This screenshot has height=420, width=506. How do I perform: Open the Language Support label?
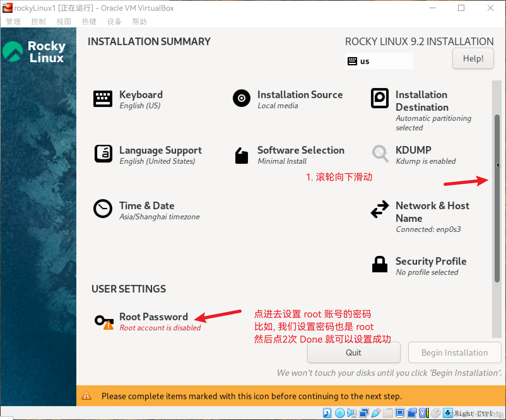161,151
